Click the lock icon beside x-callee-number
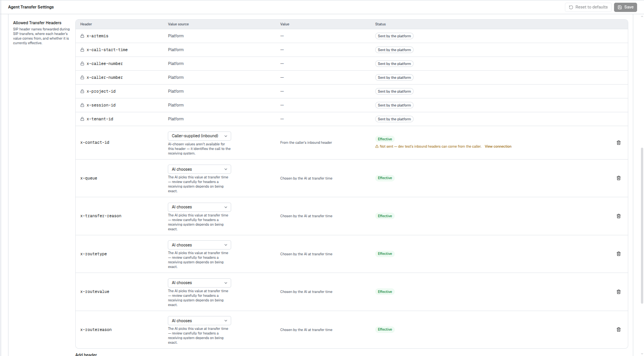 pyautogui.click(x=82, y=63)
